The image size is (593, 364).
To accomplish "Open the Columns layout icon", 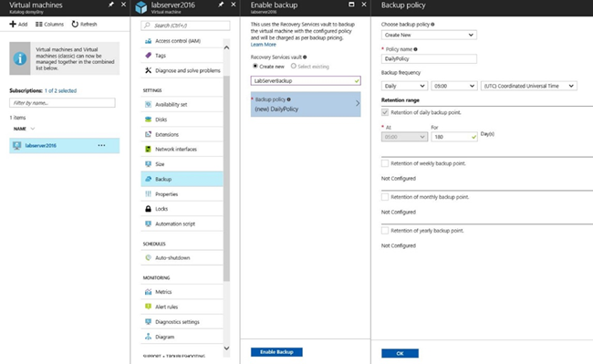I will point(39,25).
